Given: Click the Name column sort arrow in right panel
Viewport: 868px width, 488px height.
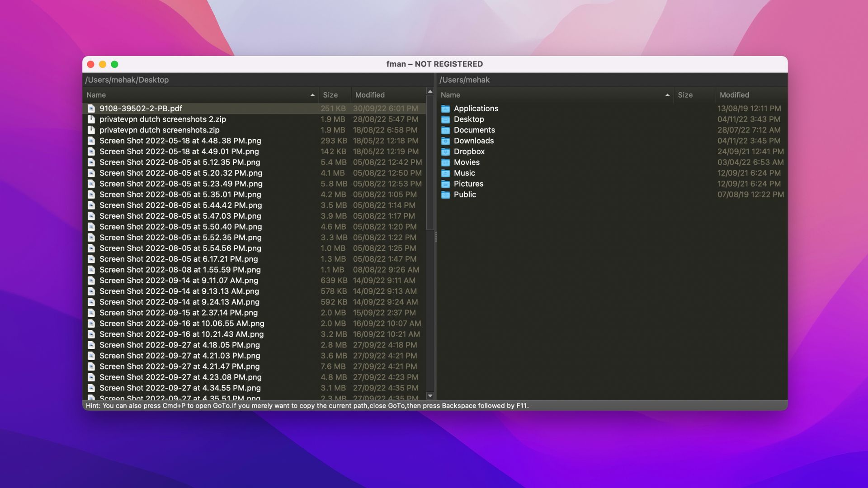Looking at the screenshot, I should (666, 95).
